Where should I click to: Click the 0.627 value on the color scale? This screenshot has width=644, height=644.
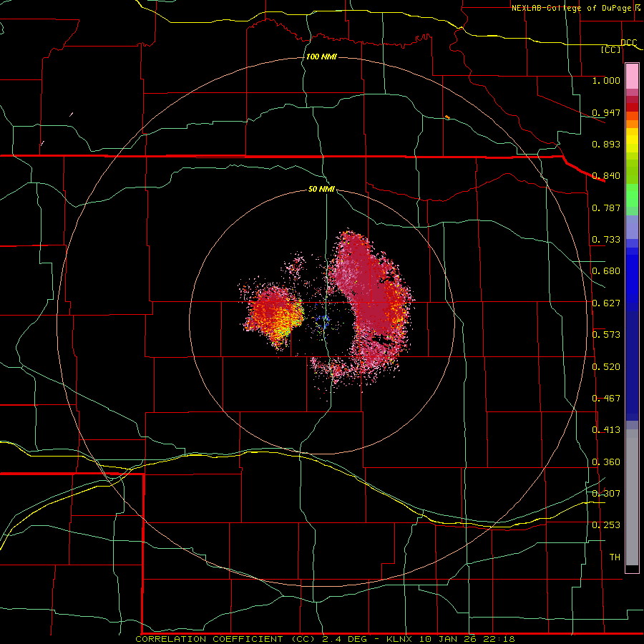(606, 303)
